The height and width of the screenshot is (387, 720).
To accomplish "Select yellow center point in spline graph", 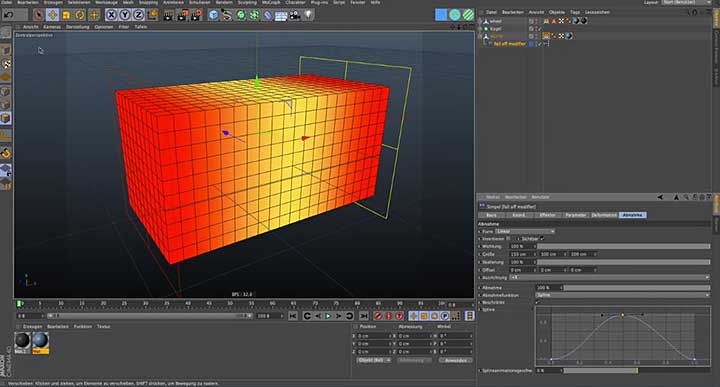I will tap(623, 315).
